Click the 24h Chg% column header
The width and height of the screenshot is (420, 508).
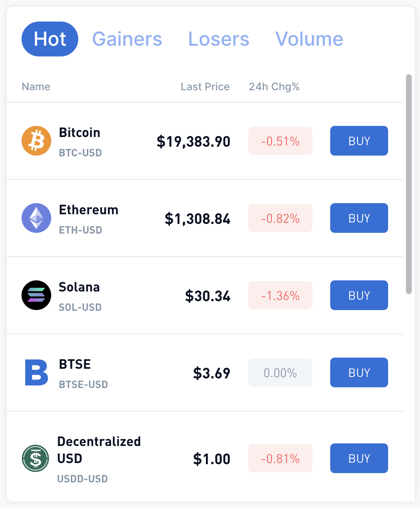pos(274,87)
